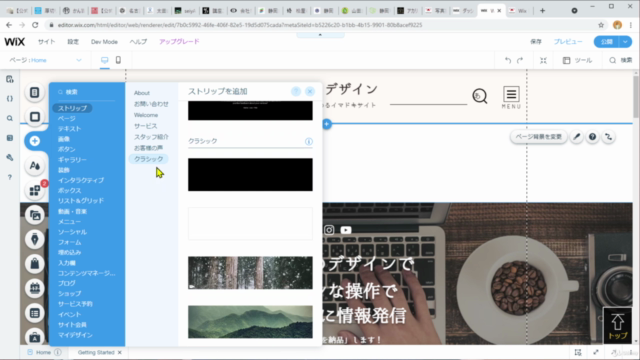Open the Wix Menus & Pages sidebar icon
The height and width of the screenshot is (360, 640).
35,92
